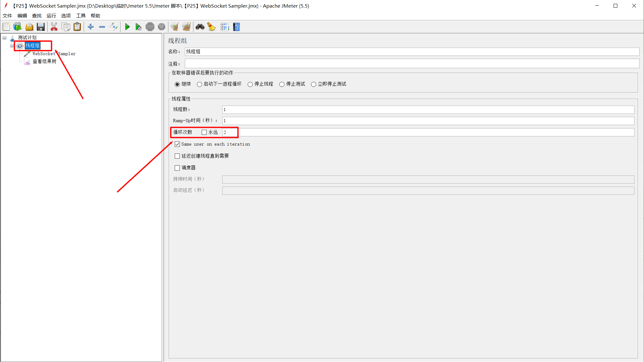Click the Paste clipboard icon
644x362 pixels.
(77, 27)
